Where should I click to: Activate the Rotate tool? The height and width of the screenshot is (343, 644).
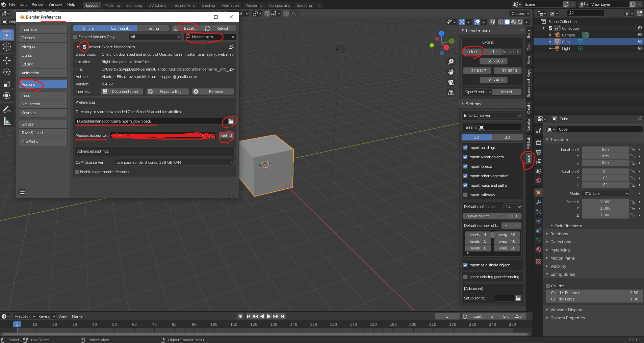pyautogui.click(x=7, y=72)
